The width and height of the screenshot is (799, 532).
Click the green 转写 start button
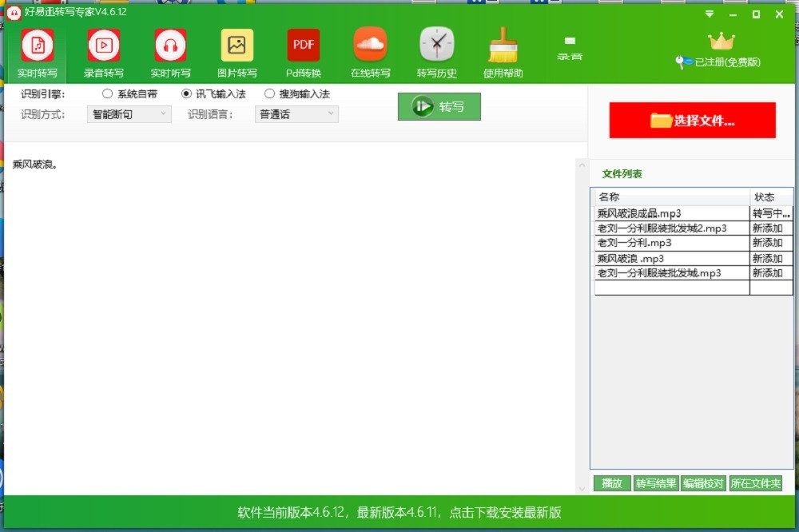pyautogui.click(x=439, y=106)
